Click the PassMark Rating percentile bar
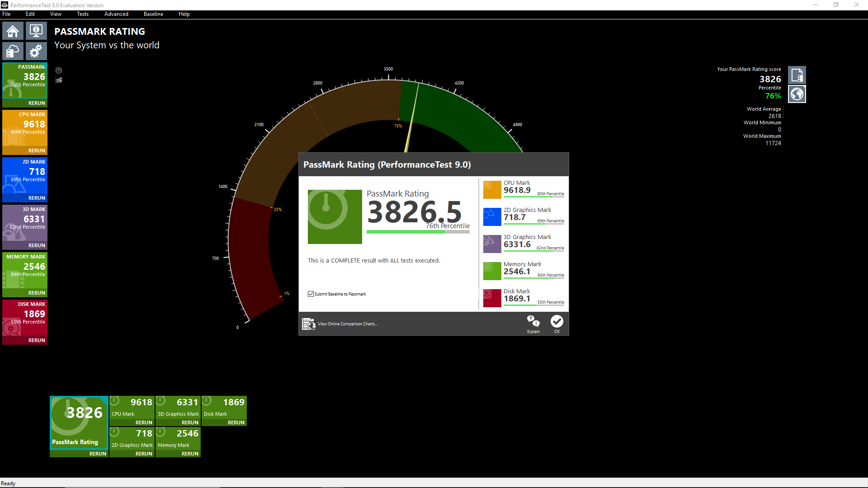868x488 pixels. (x=418, y=232)
